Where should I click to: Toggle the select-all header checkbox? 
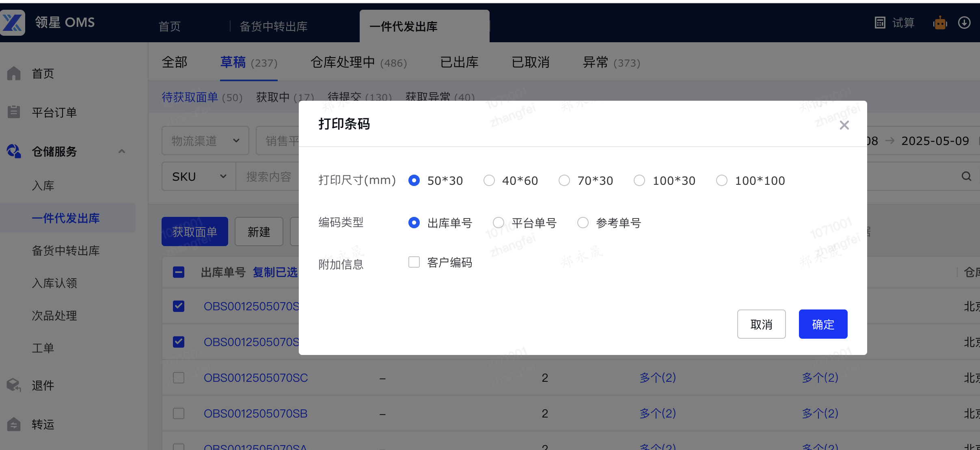pyautogui.click(x=179, y=272)
